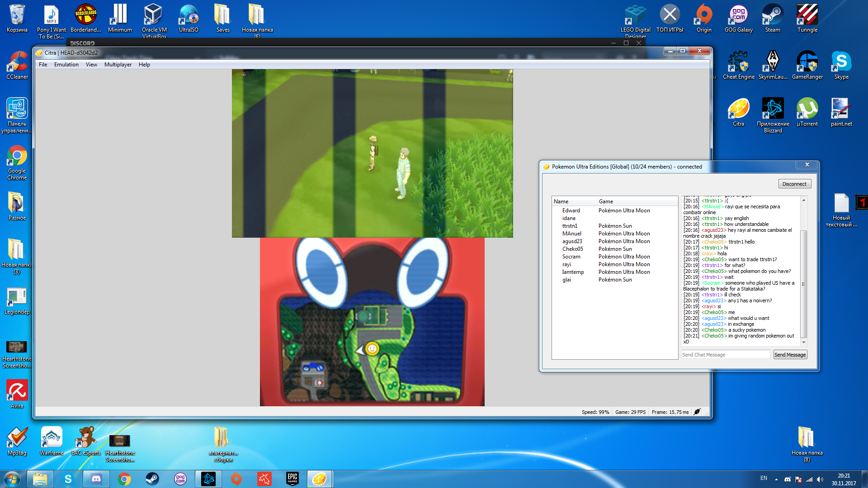868x488 pixels.
Task: Open the Borderlands desktop shortcut
Action: (85, 18)
